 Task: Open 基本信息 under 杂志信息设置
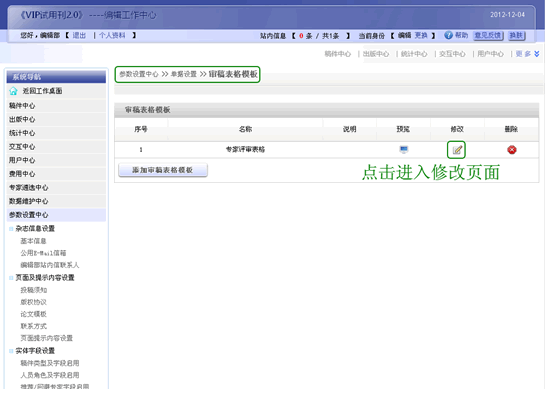[x=33, y=241]
